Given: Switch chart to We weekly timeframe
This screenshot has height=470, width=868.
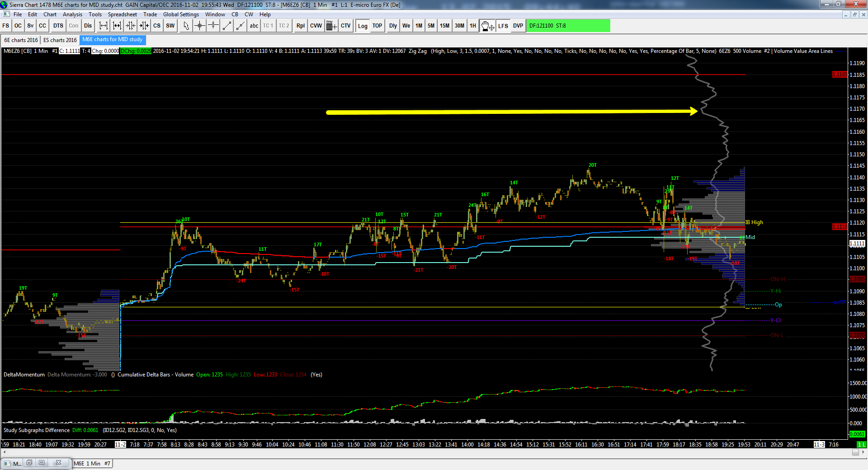Looking at the screenshot, I should point(406,26).
